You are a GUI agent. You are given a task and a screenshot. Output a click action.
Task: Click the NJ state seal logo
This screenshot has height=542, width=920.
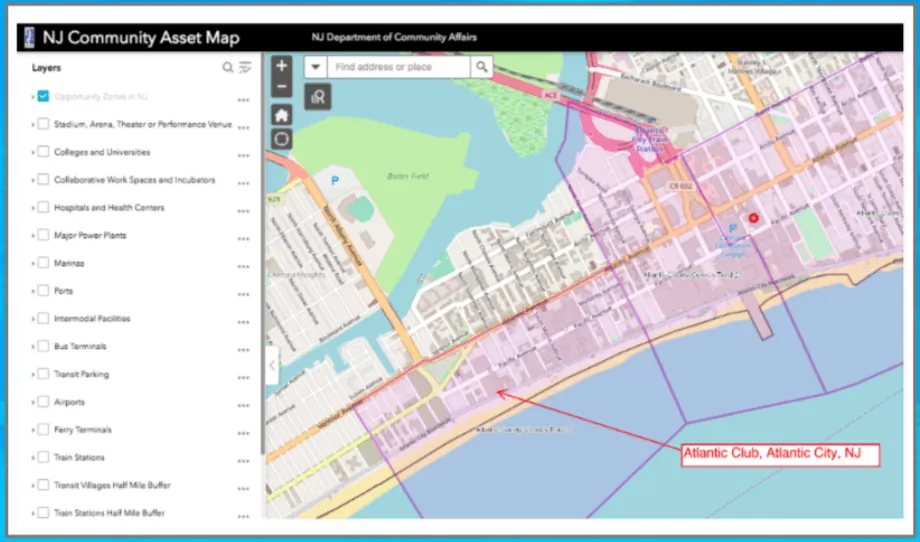point(29,38)
